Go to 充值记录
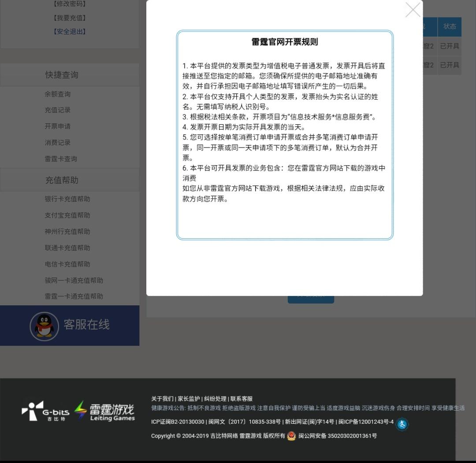476x463 pixels. click(58, 110)
